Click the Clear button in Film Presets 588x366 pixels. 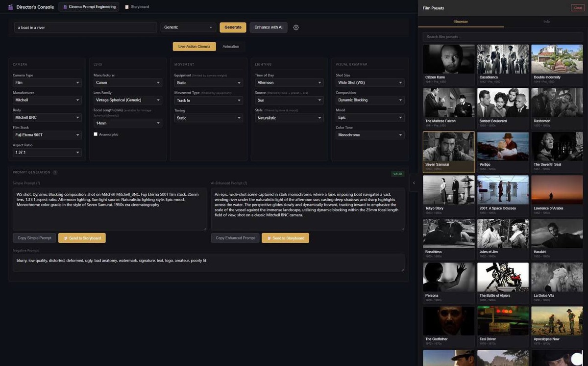tap(578, 8)
